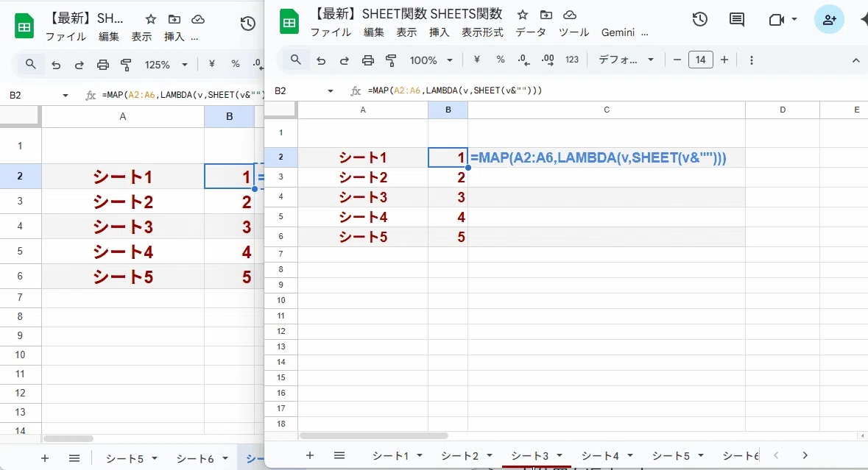Search the menus in the right window toolbar
This screenshot has width=868, height=470.
pos(296,60)
